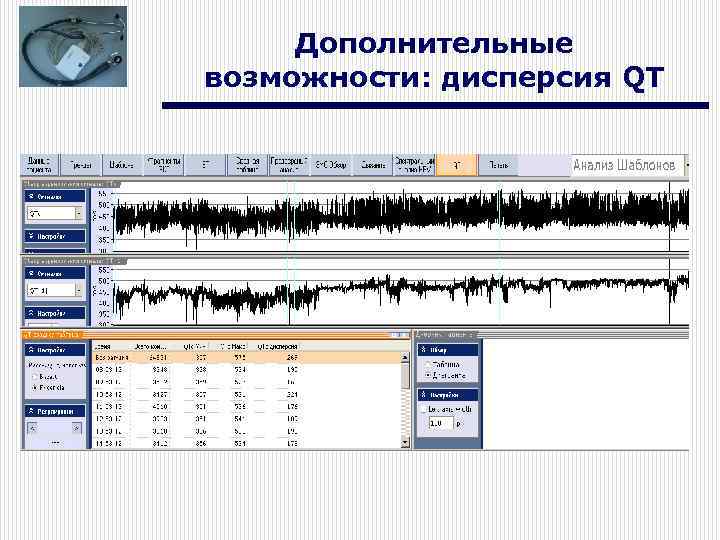
Task: Open the Печать tab
Action: tap(498, 165)
